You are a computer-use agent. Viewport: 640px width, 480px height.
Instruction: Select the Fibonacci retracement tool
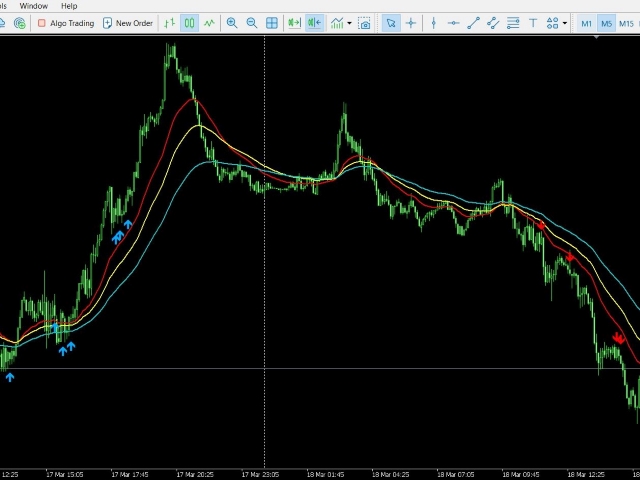[x=513, y=23]
